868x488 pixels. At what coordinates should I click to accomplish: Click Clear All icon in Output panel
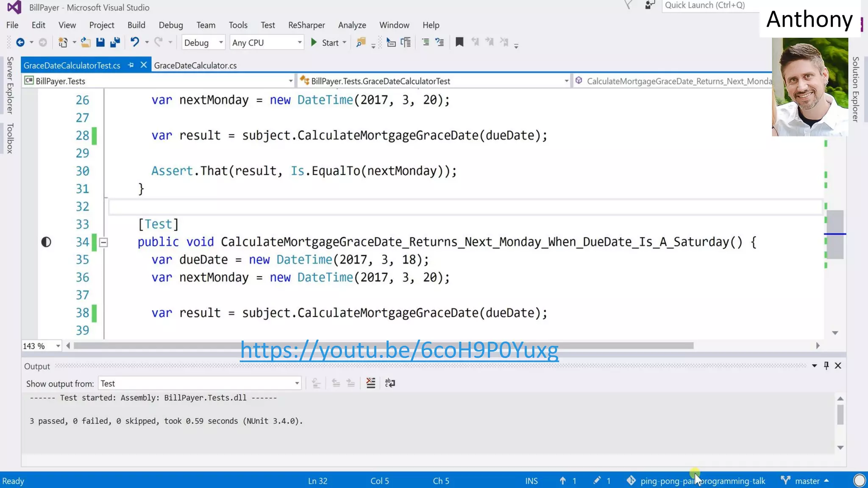point(371,383)
